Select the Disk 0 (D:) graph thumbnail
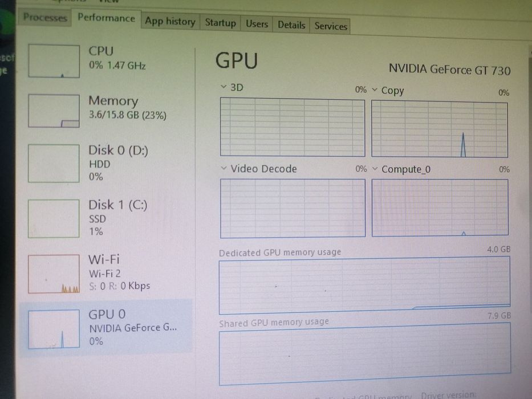This screenshot has width=532, height=399. [54, 164]
